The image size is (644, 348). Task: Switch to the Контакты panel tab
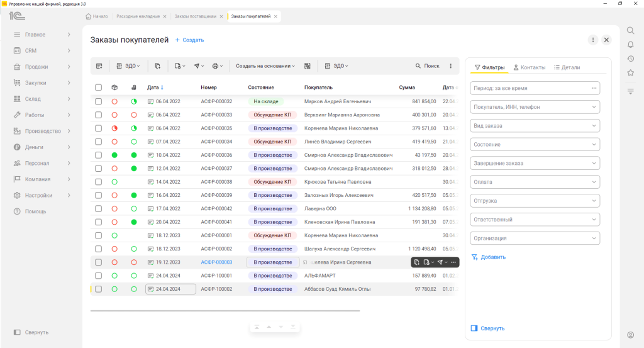click(530, 67)
